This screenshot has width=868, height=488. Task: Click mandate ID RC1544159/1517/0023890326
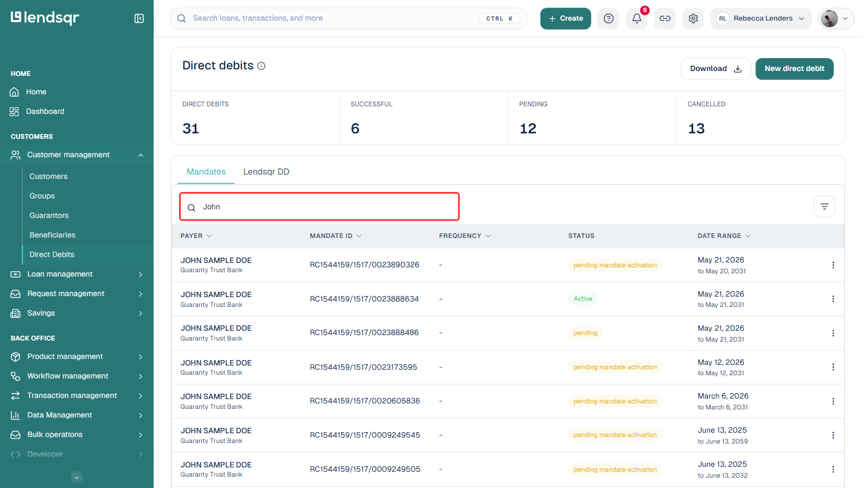[365, 265]
